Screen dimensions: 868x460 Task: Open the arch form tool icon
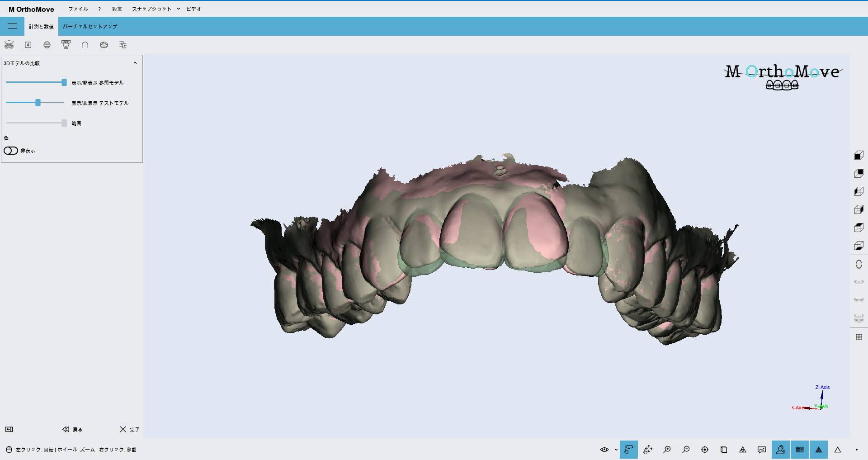click(x=85, y=45)
